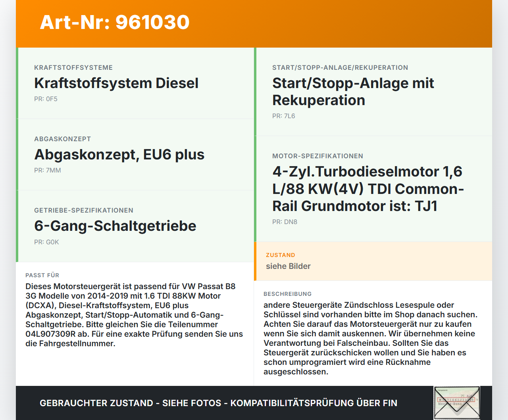Select the PR: 0F5 code
This screenshot has width=508, height=420.
point(46,99)
